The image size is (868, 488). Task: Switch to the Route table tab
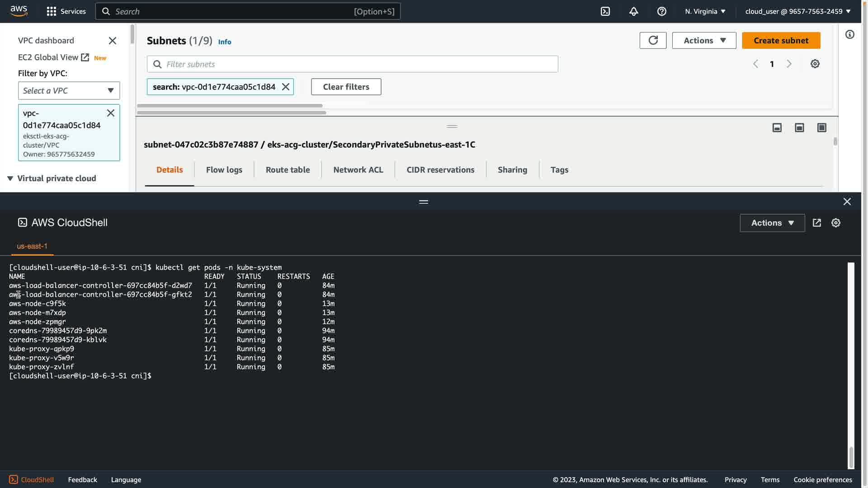(x=288, y=170)
